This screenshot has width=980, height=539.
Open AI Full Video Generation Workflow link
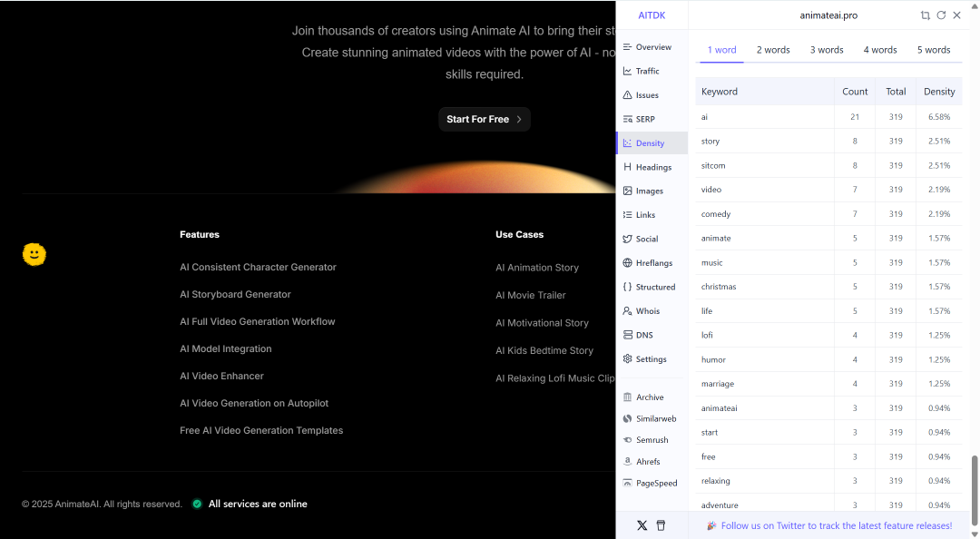tap(258, 321)
